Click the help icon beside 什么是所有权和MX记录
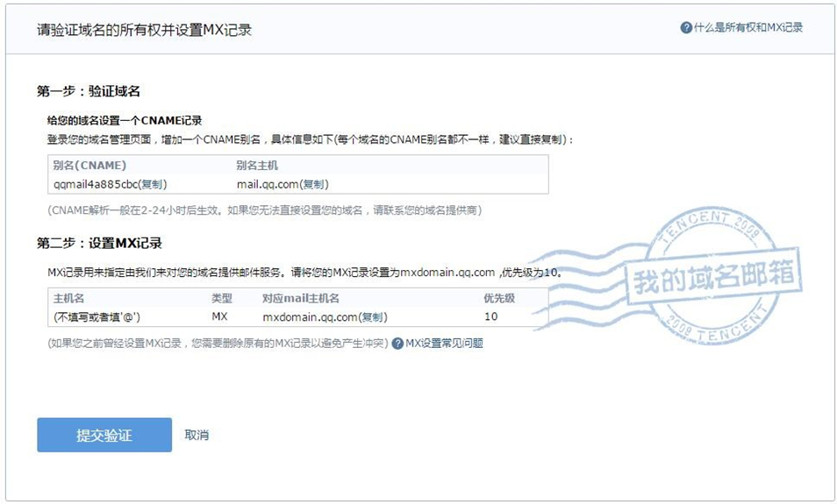Screen dimensions: 837x504 (x=686, y=28)
